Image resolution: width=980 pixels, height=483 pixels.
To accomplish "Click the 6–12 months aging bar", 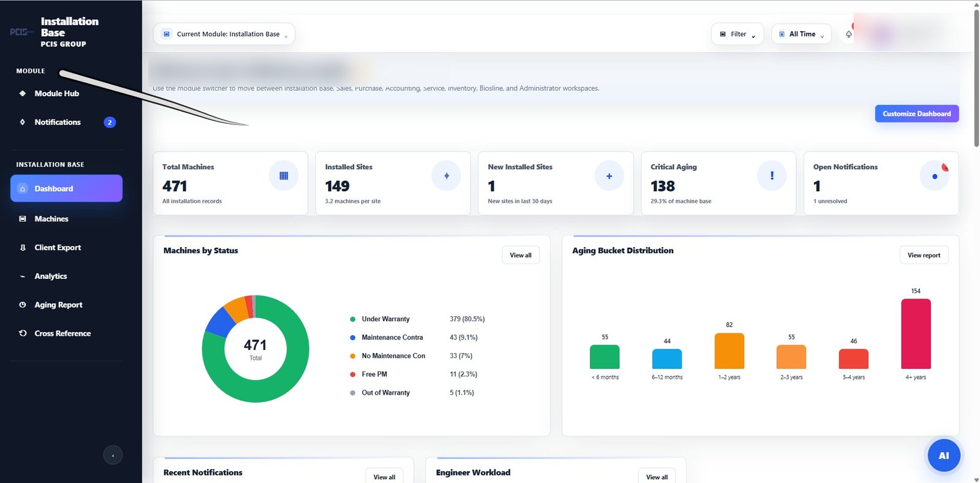I will [667, 359].
